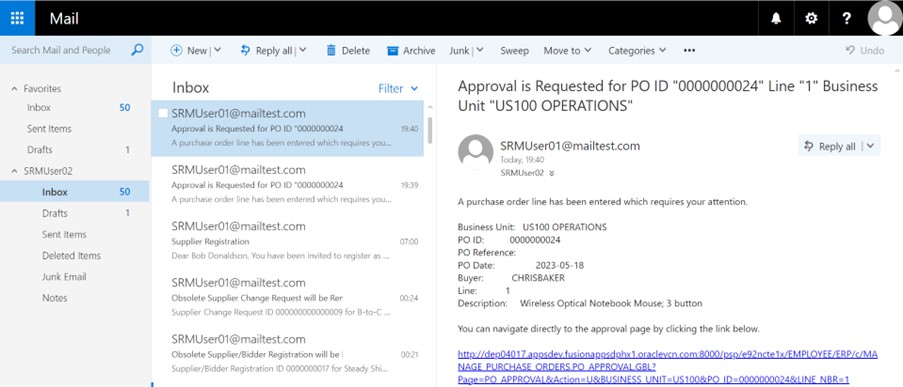Open Obsolete Supplier Change Request email

pyautogui.click(x=287, y=298)
